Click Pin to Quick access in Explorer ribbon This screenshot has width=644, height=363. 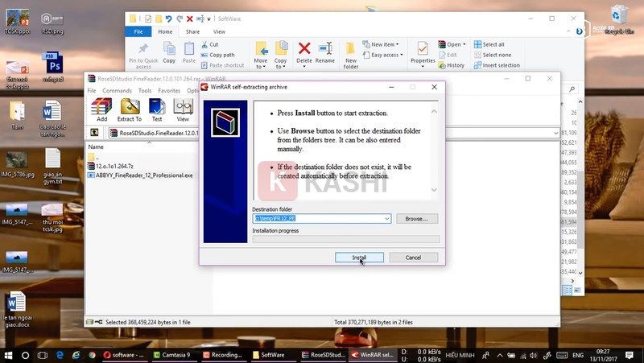pyautogui.click(x=143, y=56)
